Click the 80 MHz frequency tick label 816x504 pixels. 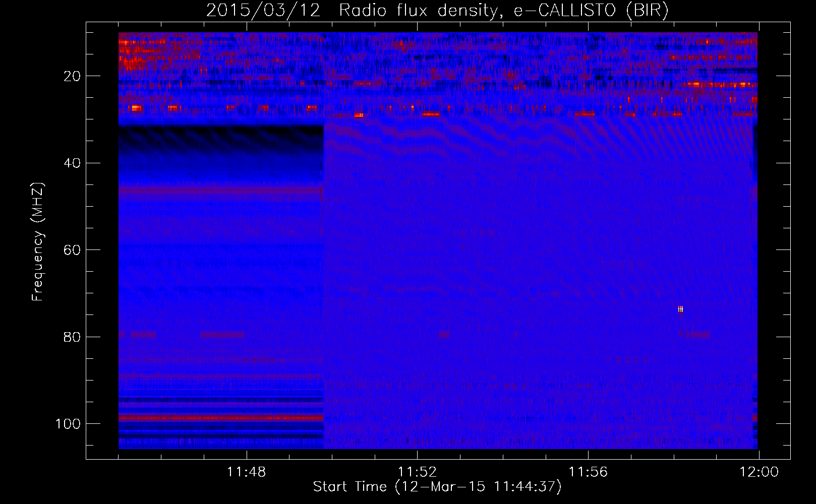[x=72, y=337]
